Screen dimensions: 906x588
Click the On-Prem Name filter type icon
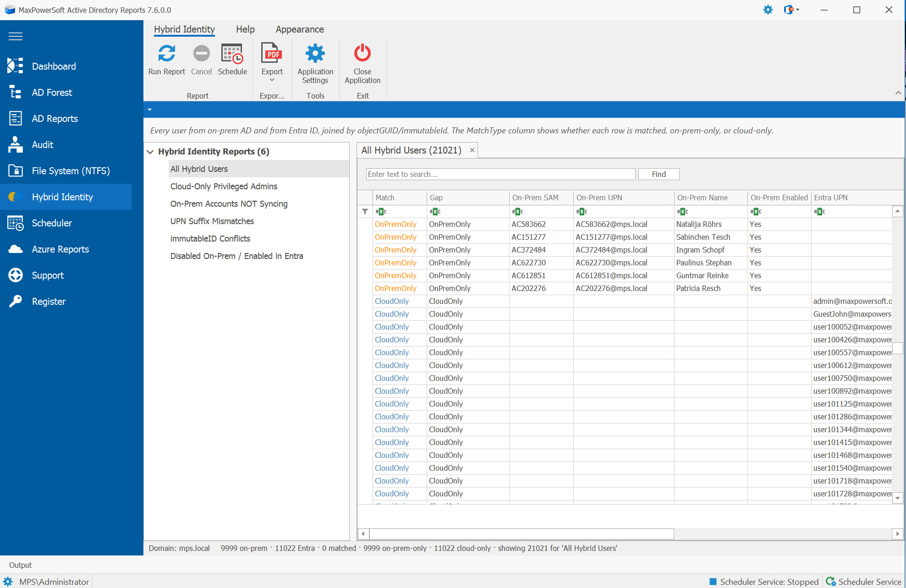(x=683, y=212)
